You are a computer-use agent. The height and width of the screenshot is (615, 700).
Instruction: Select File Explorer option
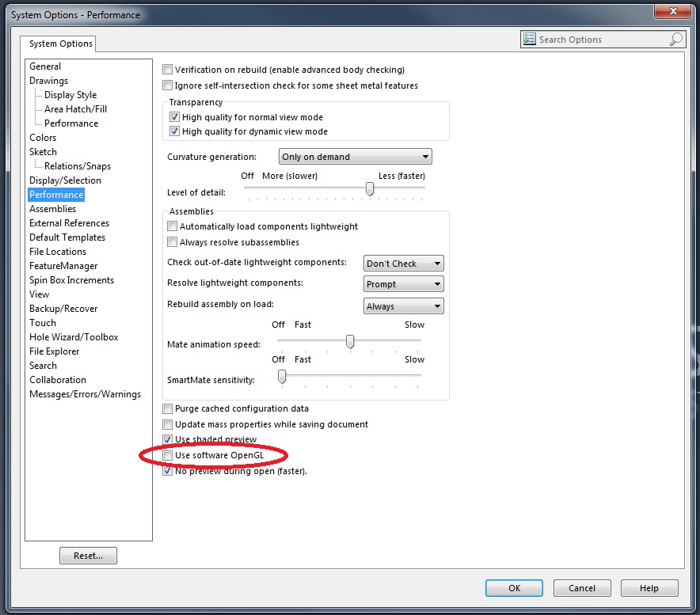(55, 351)
